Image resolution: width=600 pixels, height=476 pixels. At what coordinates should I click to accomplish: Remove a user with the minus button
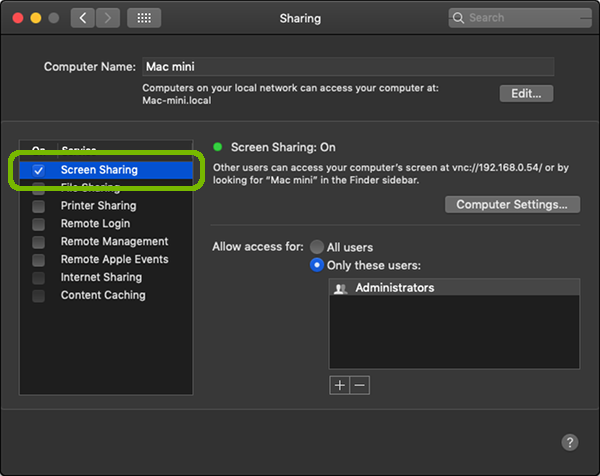point(360,385)
